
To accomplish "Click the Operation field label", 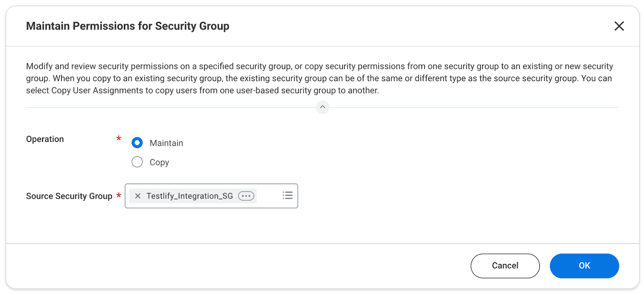I will [45, 139].
